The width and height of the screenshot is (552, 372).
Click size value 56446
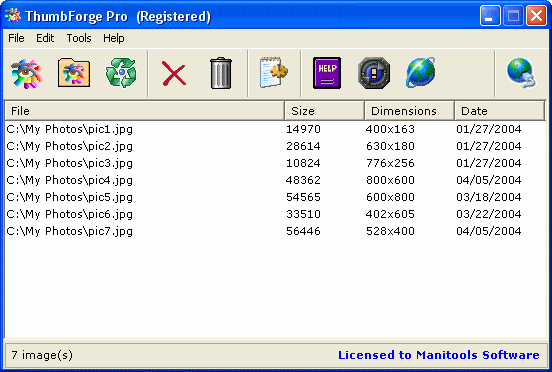tap(303, 231)
